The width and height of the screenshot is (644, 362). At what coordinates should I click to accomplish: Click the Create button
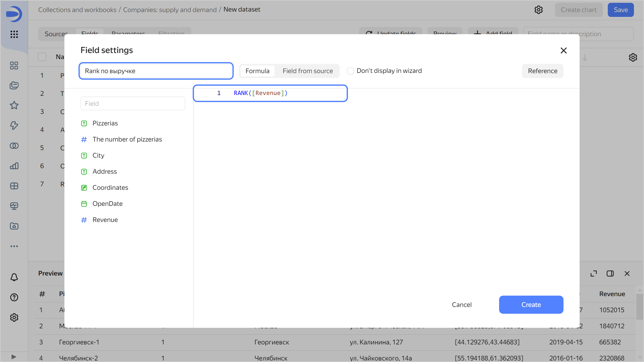coord(531,305)
